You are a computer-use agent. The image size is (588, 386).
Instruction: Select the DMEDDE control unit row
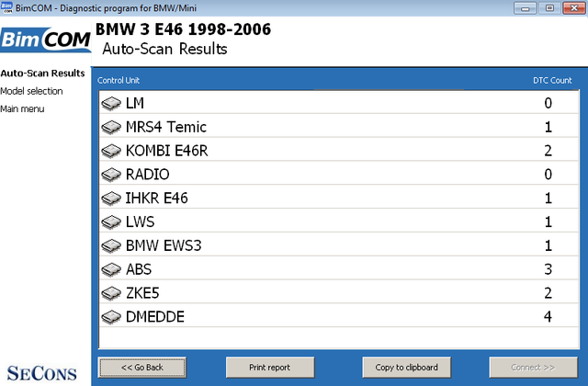(x=339, y=316)
